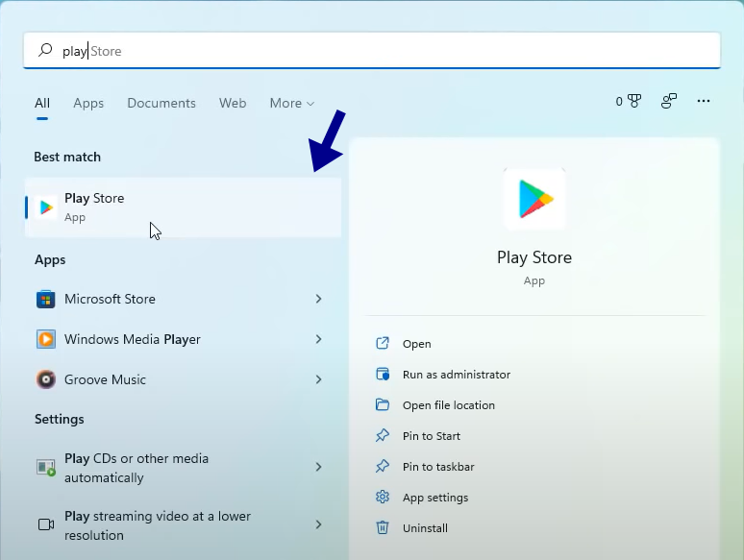744x560 pixels.
Task: Open Play Store best match result
Action: pyautogui.click(x=184, y=207)
